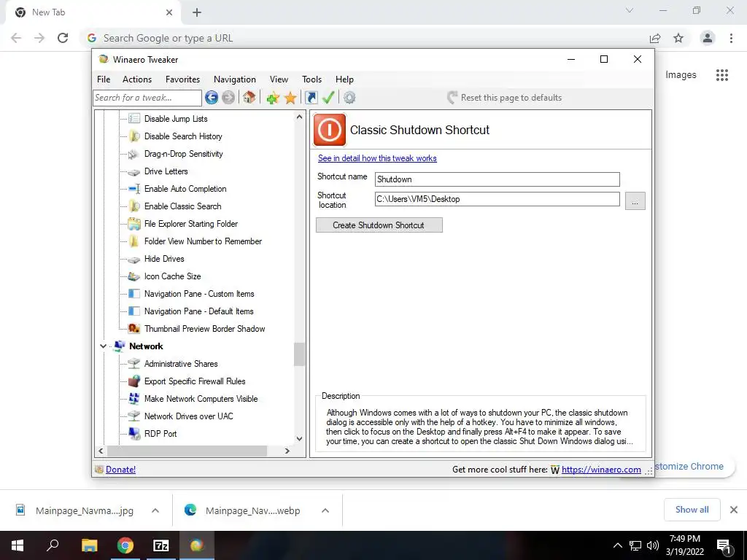Click the Shortcut name field
This screenshot has width=747, height=560.
(x=497, y=179)
